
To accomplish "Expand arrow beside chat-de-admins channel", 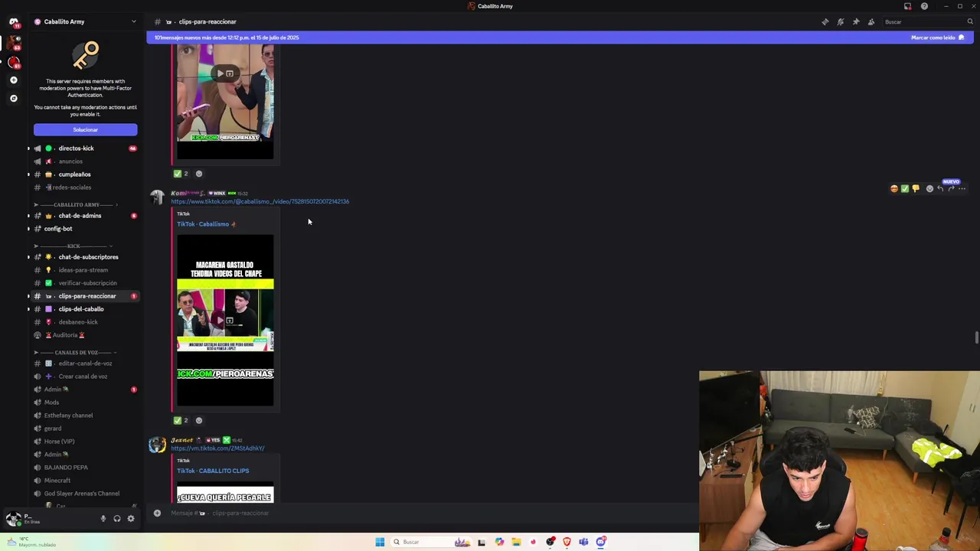I will [28, 216].
